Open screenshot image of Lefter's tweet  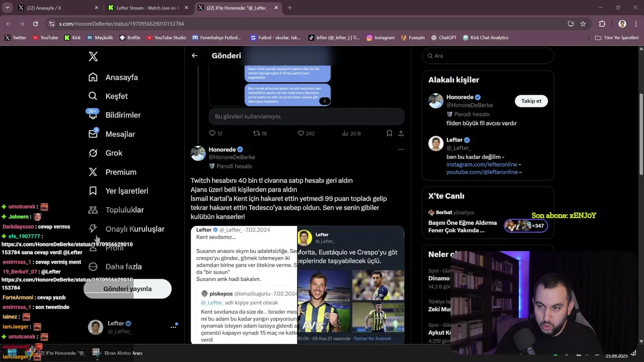pos(244,285)
